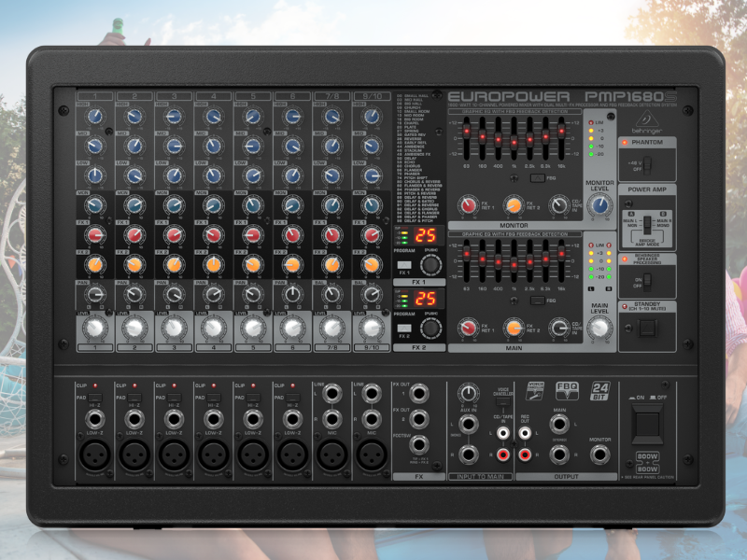Click the white REC OUT left RCA jack

click(x=525, y=433)
